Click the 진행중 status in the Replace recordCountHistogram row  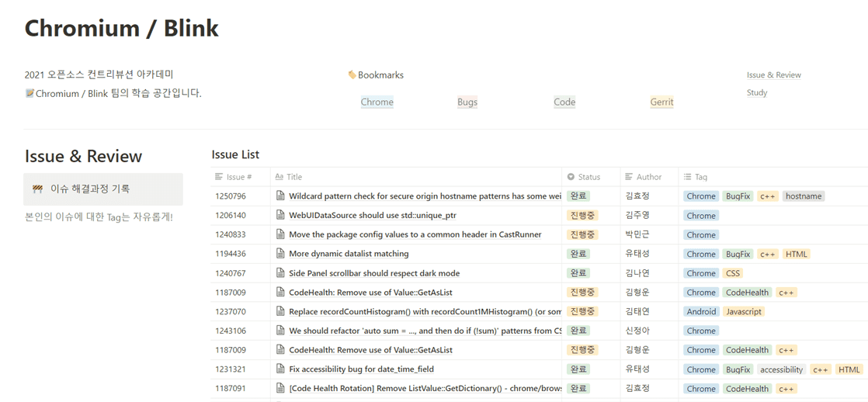coord(582,311)
